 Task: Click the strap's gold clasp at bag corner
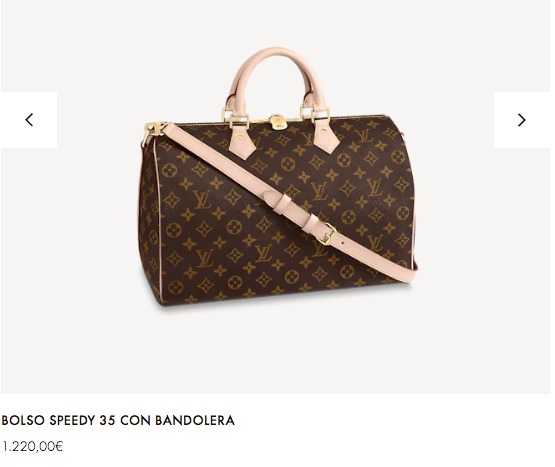click(154, 130)
